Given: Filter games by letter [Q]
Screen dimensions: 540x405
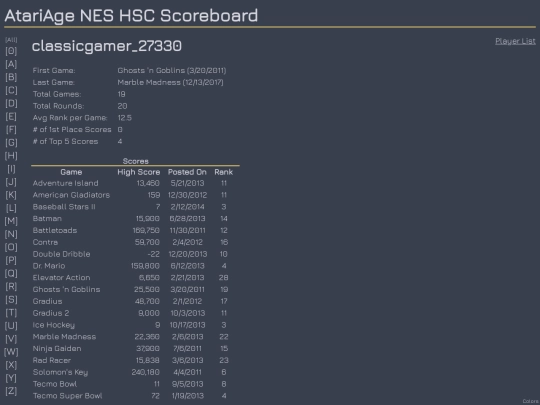Looking at the screenshot, I should (11, 273).
